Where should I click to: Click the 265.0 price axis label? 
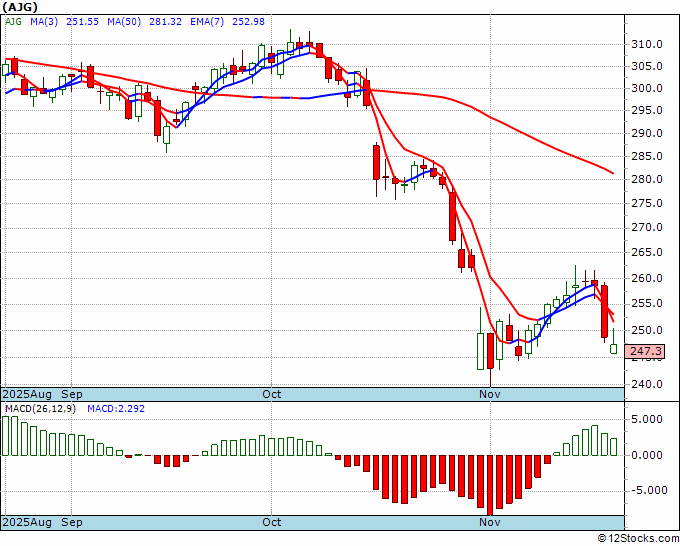pyautogui.click(x=646, y=252)
